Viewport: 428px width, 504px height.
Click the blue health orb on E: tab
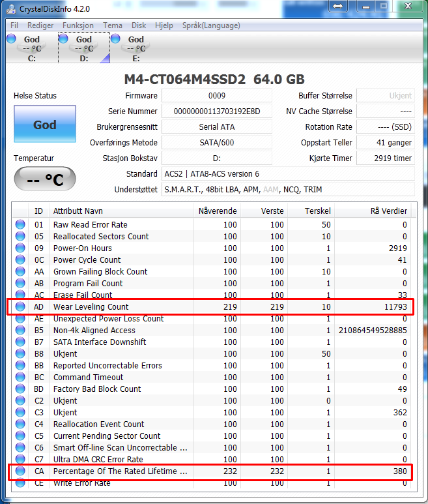115,38
